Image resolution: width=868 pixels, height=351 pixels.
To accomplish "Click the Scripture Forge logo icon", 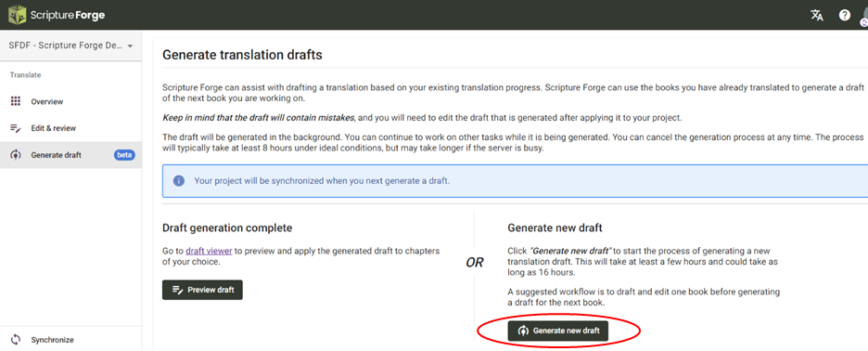I will (16, 15).
